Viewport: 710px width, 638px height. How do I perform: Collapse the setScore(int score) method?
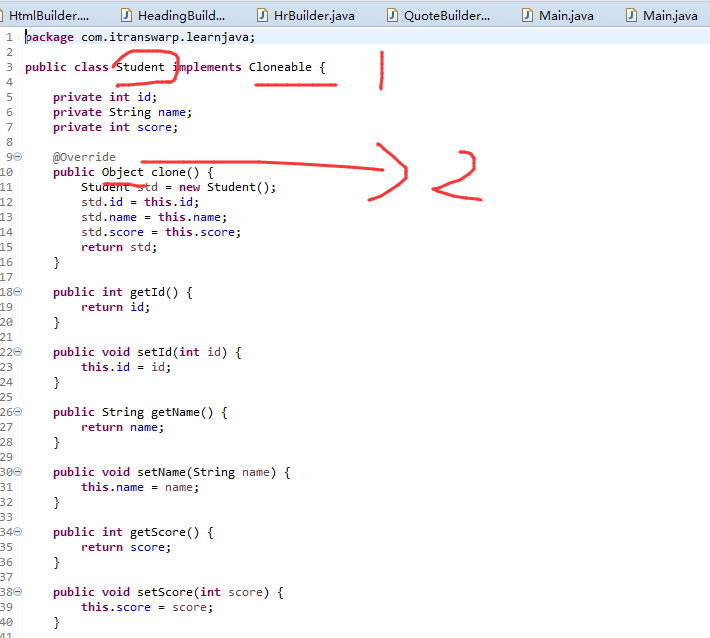17,591
